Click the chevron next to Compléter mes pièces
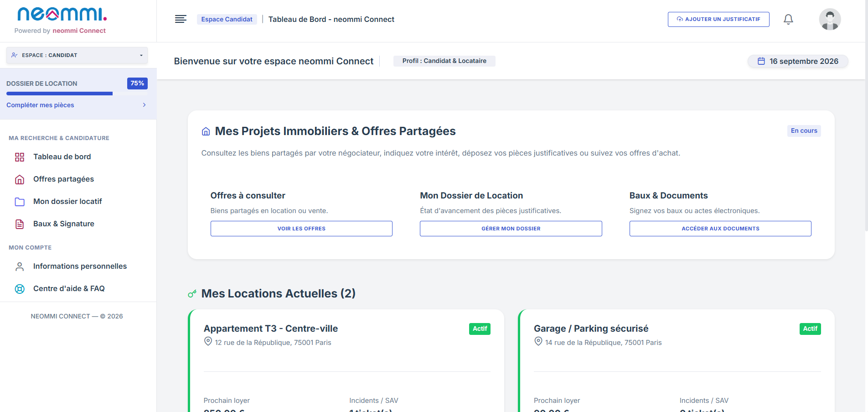 point(145,105)
